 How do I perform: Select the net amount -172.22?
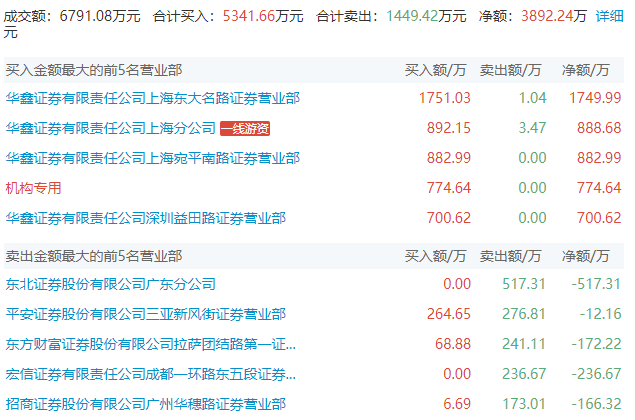[x=596, y=344]
